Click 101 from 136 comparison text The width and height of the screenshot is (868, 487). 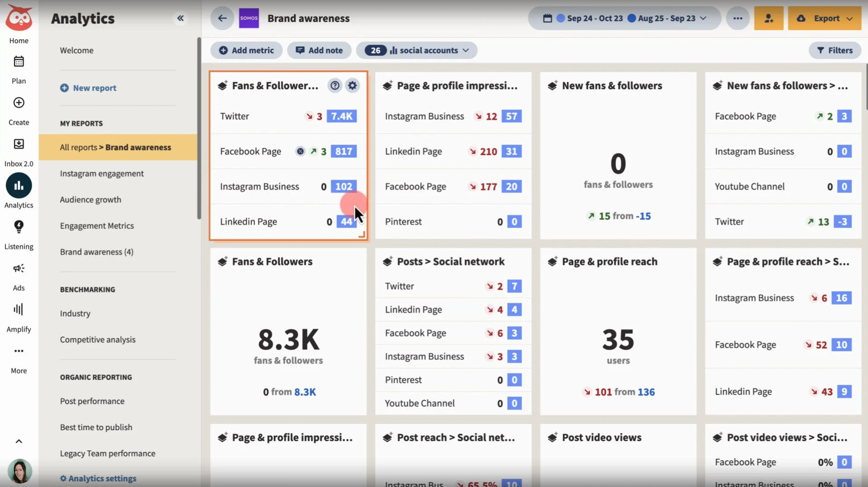(619, 392)
